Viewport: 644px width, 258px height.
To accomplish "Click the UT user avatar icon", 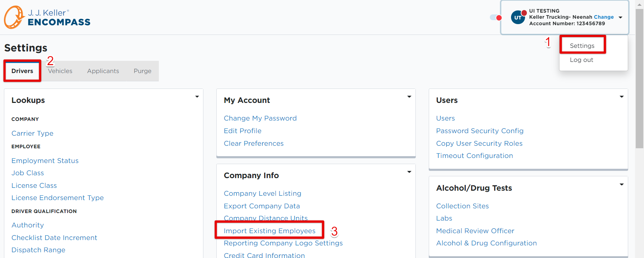I will [x=518, y=17].
